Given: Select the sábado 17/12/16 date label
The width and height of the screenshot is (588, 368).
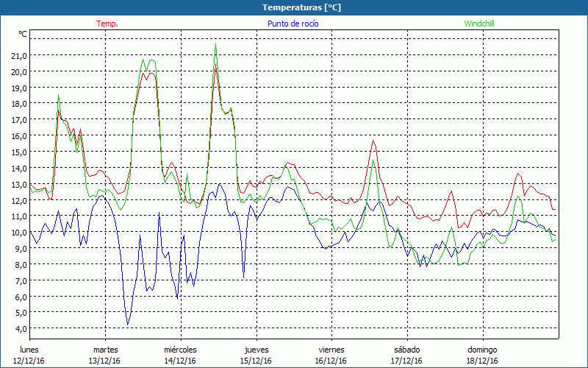Looking at the screenshot, I should pos(406,355).
